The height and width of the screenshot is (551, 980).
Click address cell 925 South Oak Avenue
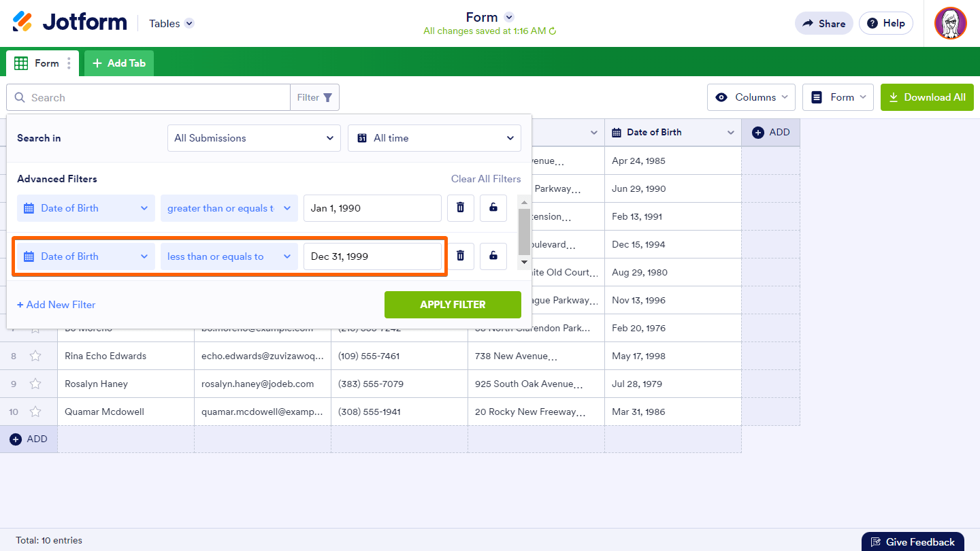tap(536, 384)
